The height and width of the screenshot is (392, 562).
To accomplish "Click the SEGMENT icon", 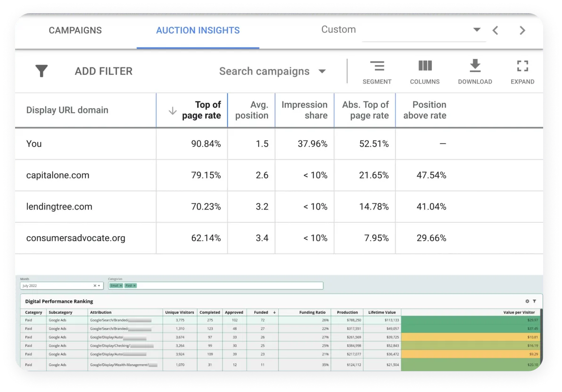I will tap(377, 72).
